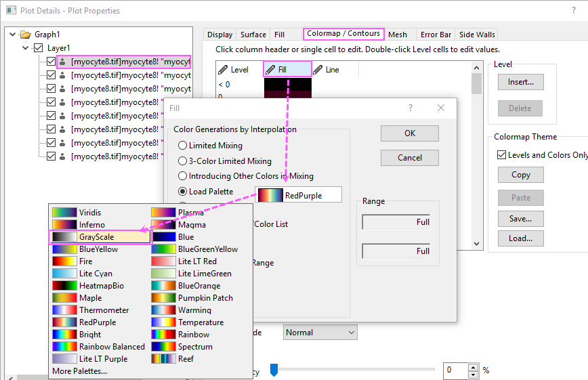Uncheck last myocyte8 plot checkbox
The height and width of the screenshot is (380, 588).
[x=51, y=156]
